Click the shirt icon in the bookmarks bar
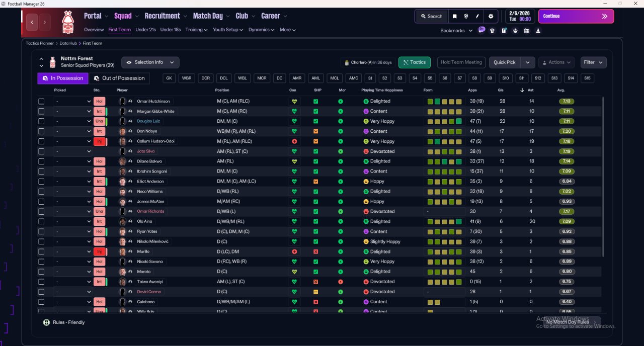 [492, 31]
